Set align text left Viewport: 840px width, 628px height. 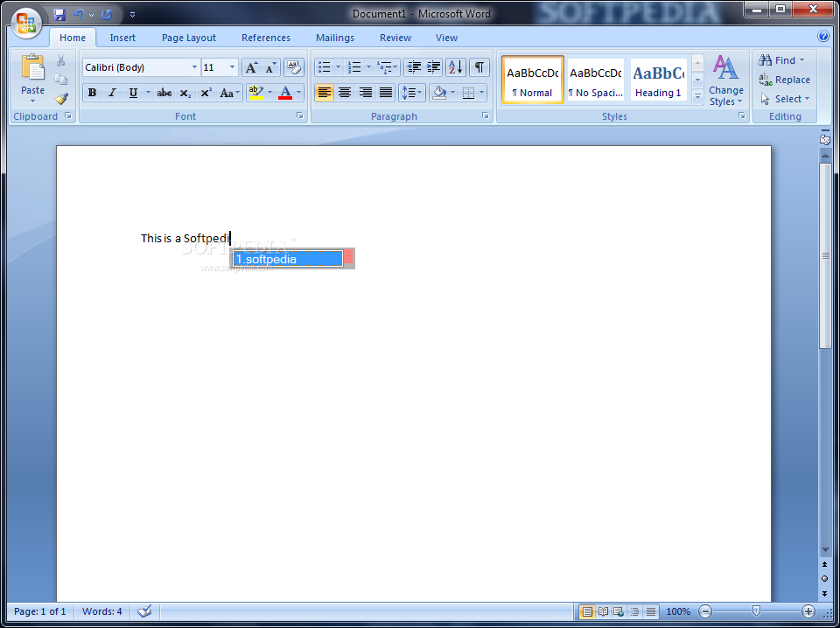click(324, 94)
